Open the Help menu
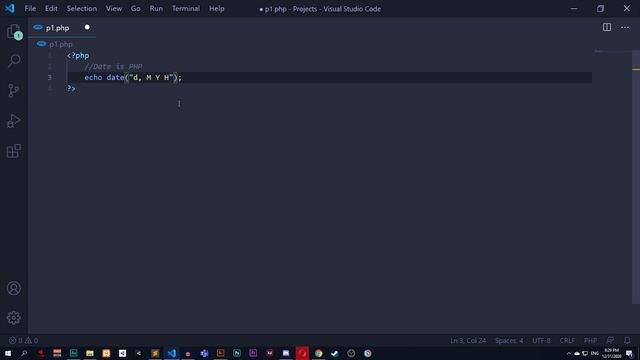Screen dimensions: 640x360 coord(217,9)
